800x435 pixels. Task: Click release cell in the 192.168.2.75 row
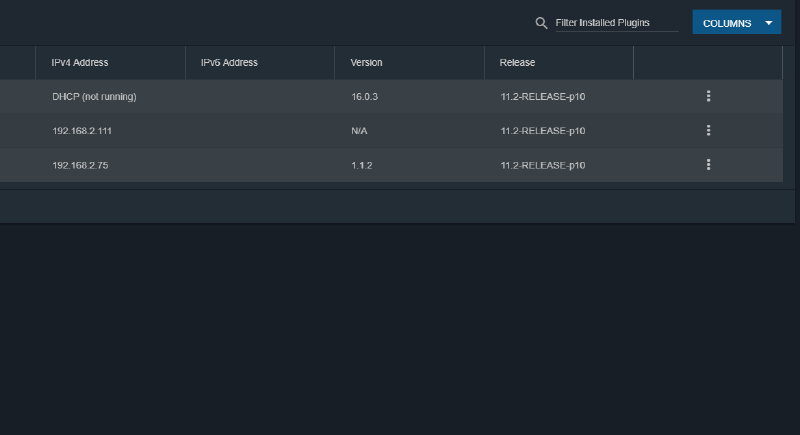[x=542, y=165]
